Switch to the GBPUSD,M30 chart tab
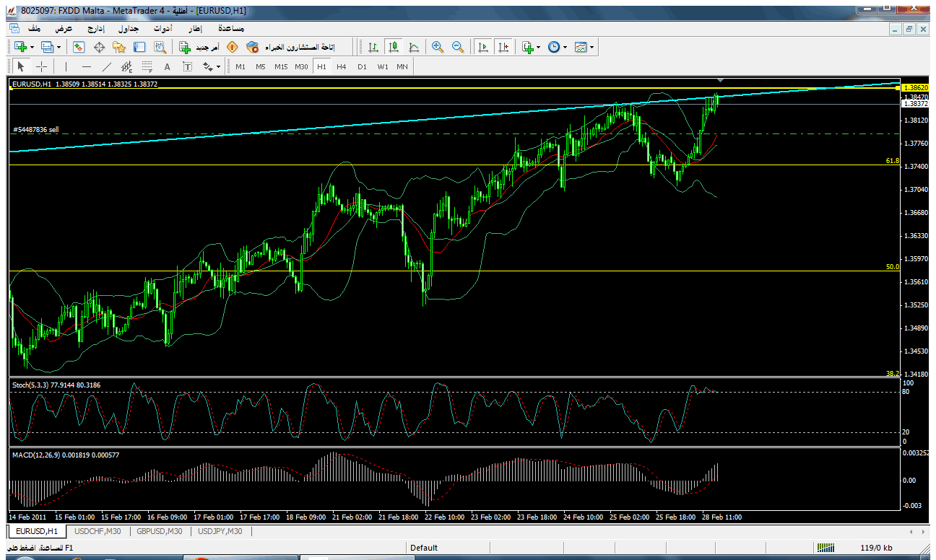 tap(160, 531)
